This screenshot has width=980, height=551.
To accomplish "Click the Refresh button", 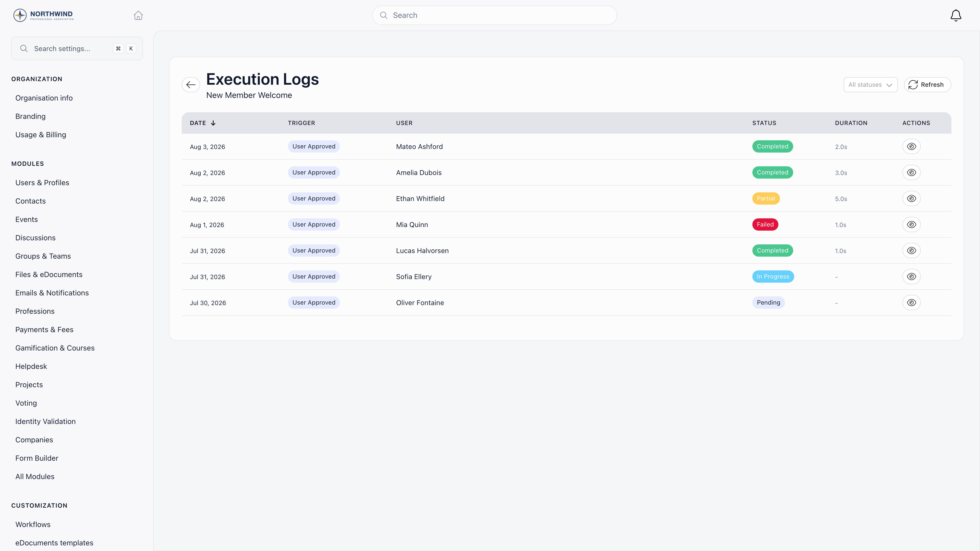I will click(927, 84).
